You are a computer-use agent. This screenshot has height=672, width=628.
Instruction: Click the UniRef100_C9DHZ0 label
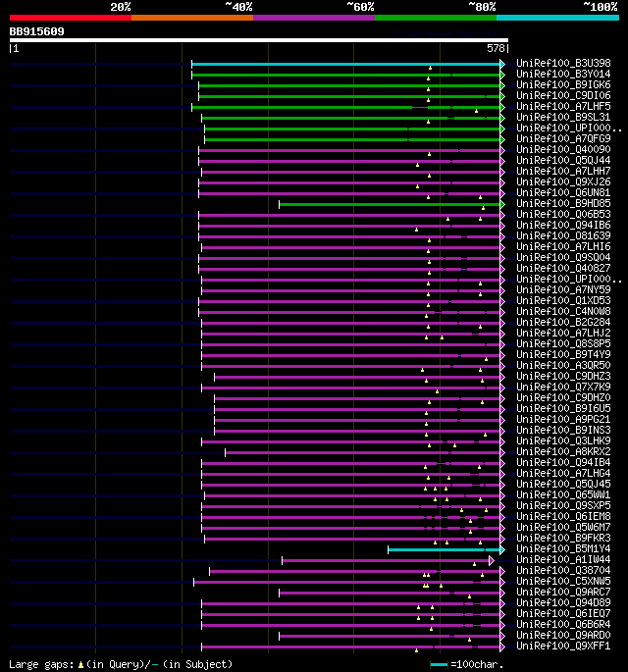[563, 397]
